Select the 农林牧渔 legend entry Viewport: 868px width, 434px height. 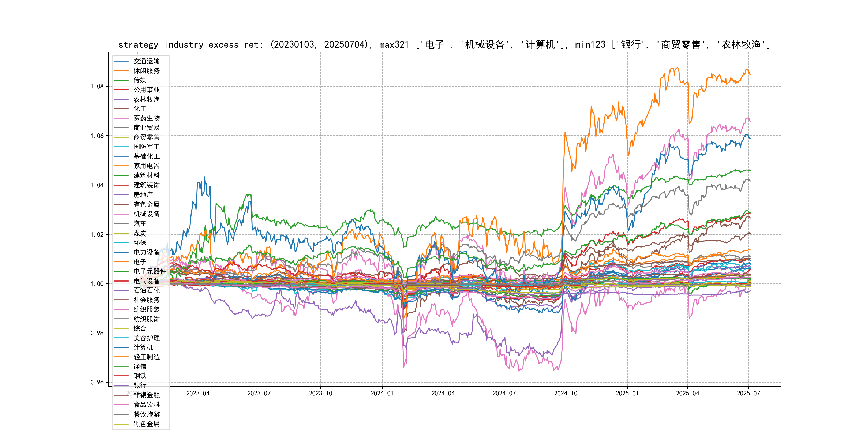146,99
